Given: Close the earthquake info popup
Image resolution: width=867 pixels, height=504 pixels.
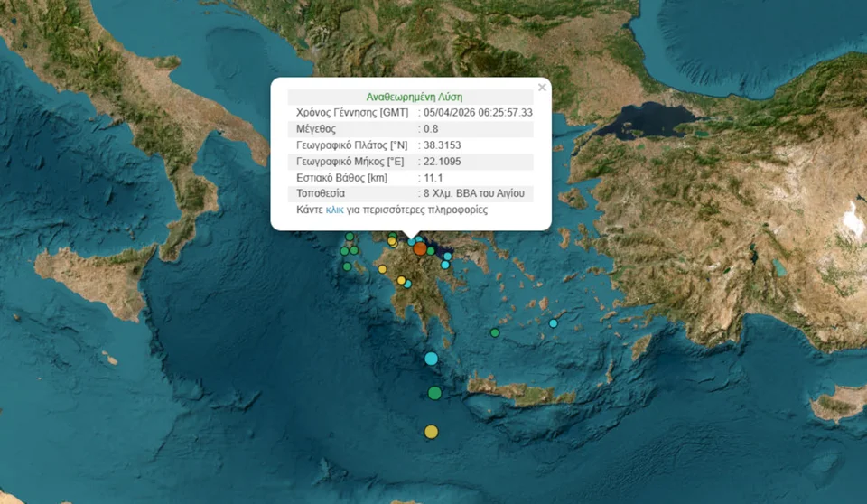Looking at the screenshot, I should point(542,88).
